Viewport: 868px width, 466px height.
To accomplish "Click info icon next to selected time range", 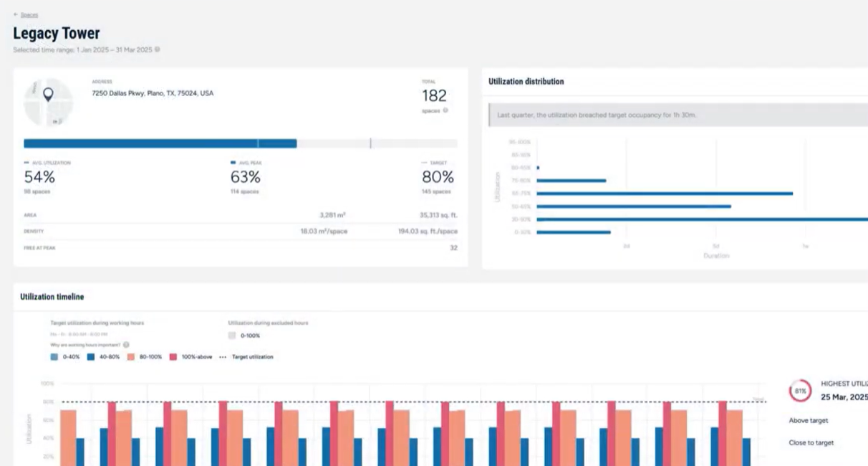I will [x=158, y=49].
